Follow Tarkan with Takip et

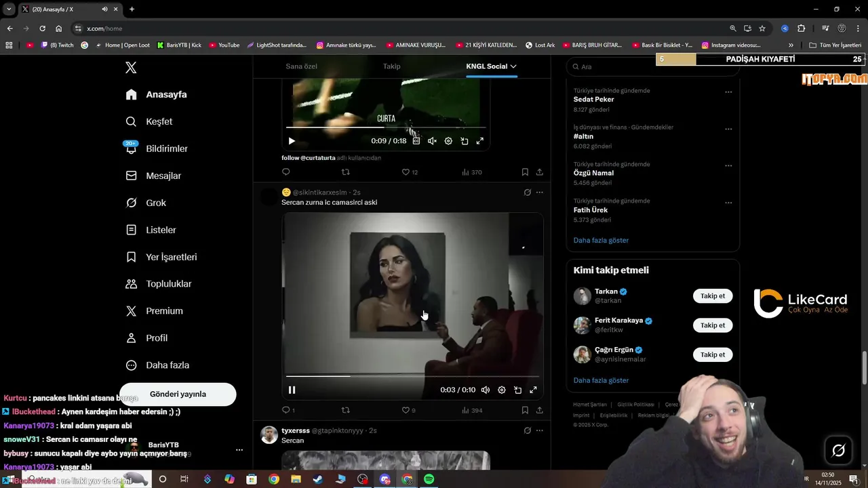[x=713, y=296]
